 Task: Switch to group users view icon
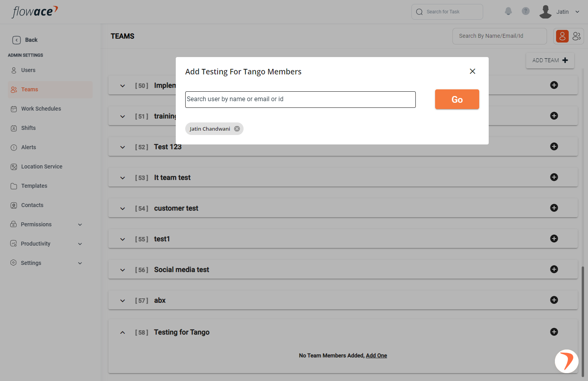tap(576, 36)
